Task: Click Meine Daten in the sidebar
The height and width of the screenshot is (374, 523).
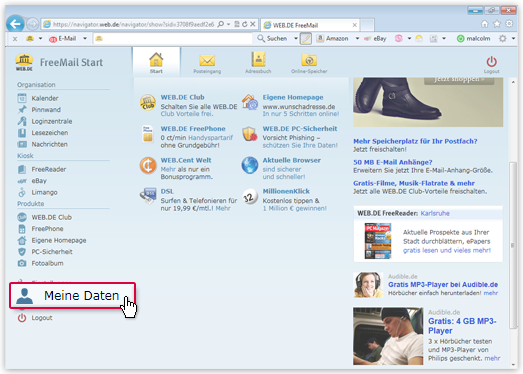Action: click(73, 296)
